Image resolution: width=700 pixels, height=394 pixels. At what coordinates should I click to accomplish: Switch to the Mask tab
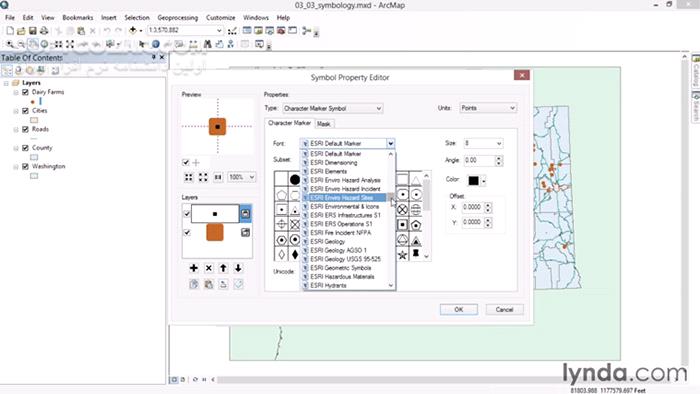pos(324,124)
